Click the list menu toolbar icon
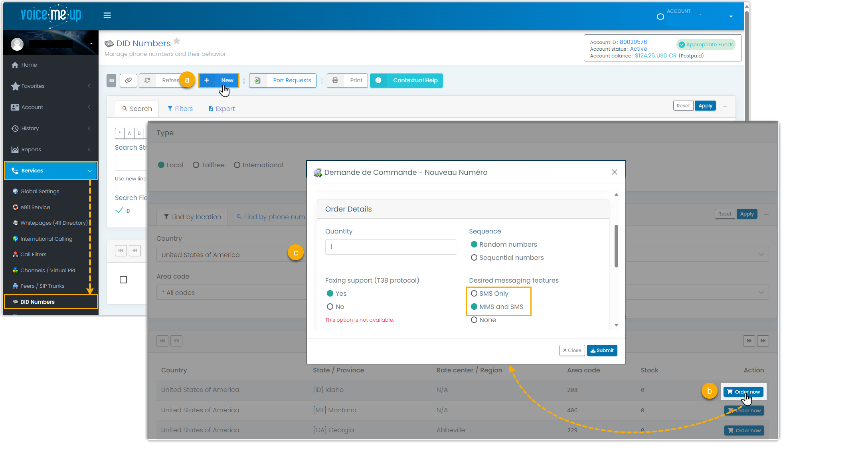 [111, 80]
